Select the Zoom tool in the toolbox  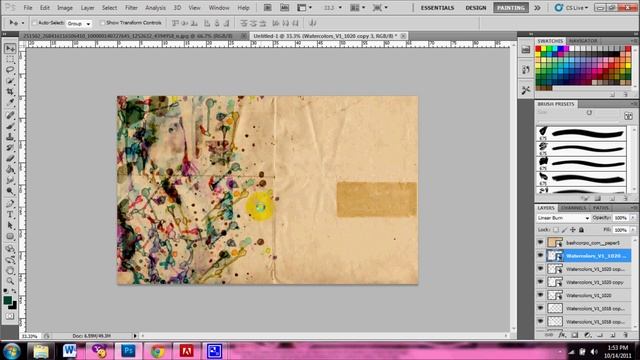[10, 281]
